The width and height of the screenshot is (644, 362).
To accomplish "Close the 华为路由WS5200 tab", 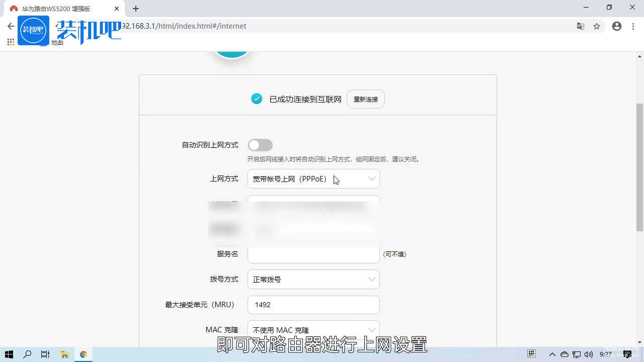I will (116, 9).
